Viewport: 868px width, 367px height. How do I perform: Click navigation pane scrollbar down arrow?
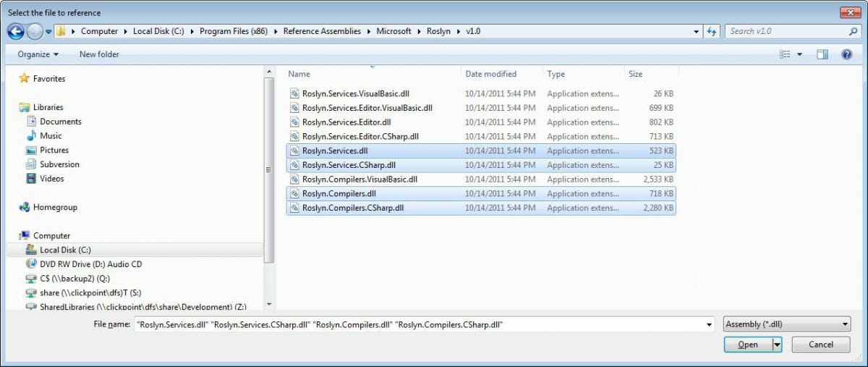270,304
